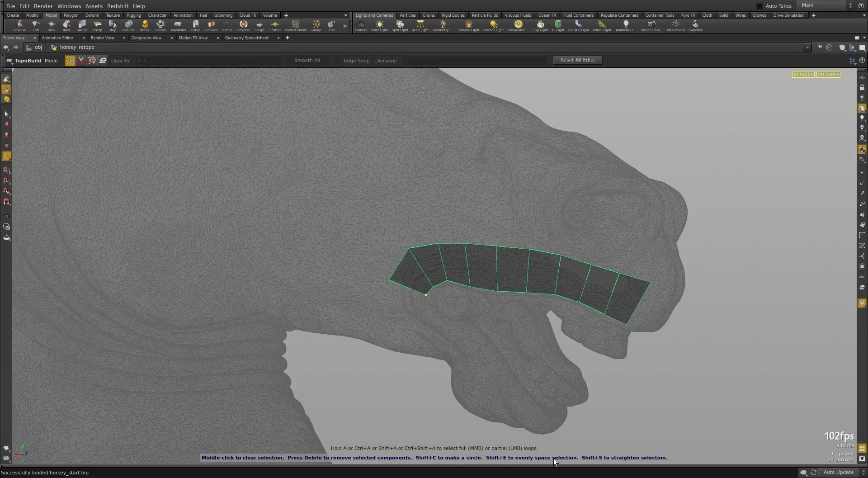Screen dimensions: 868x478
Task: Toggle the Auto Takes checkbox
Action: pos(759,6)
